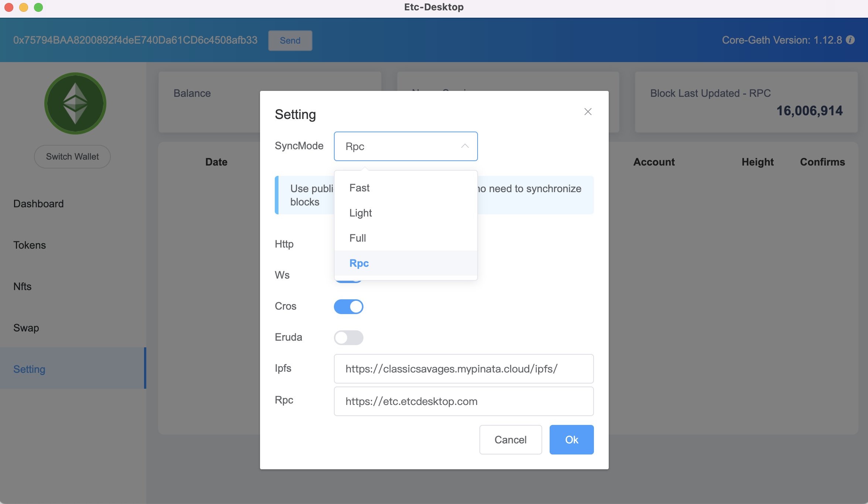The image size is (868, 504).
Task: Select Light sync mode option
Action: click(x=406, y=213)
